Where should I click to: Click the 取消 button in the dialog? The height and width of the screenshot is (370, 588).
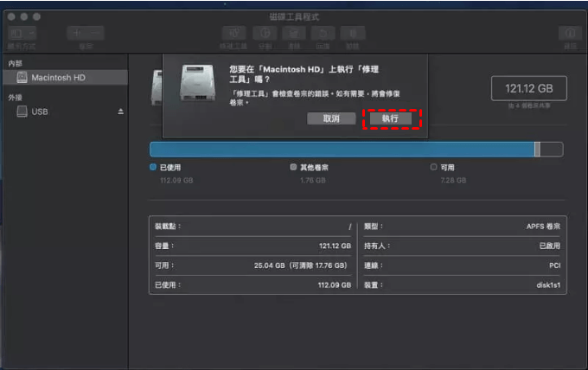pyautogui.click(x=331, y=118)
